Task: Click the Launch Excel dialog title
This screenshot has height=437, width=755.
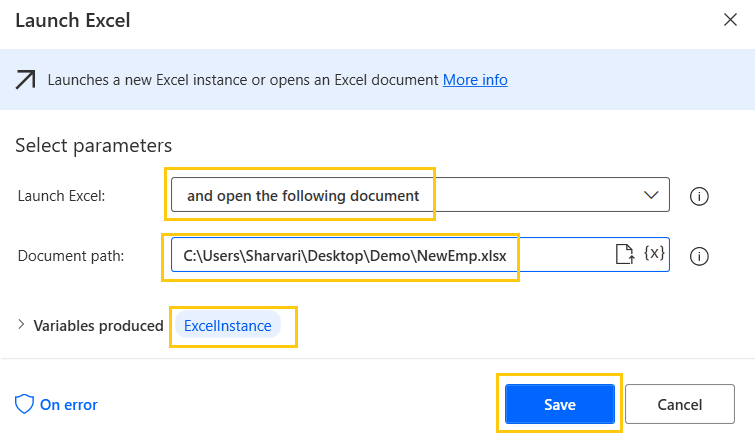Action: [73, 20]
